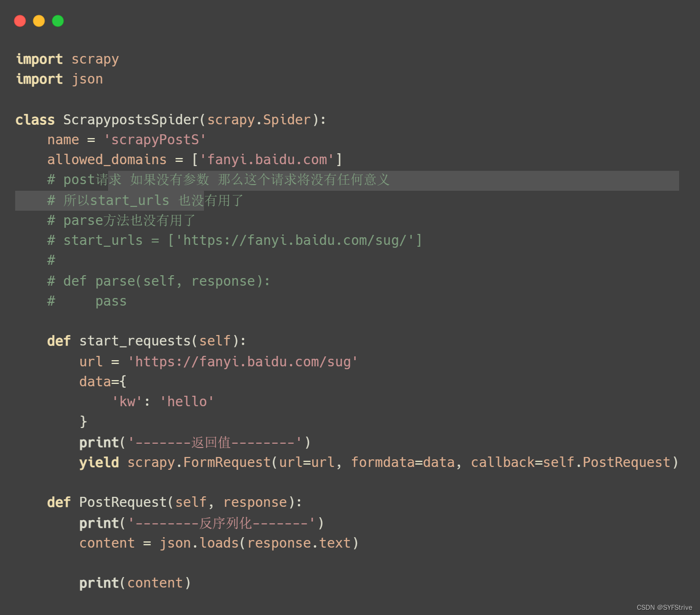
Task: Click the yield keyword
Action: [99, 463]
